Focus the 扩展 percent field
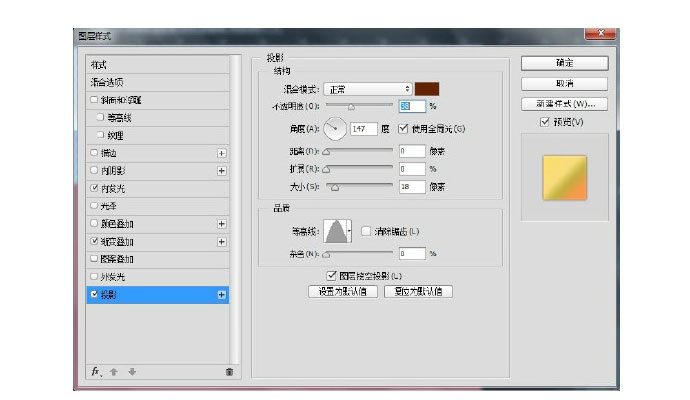 click(412, 169)
